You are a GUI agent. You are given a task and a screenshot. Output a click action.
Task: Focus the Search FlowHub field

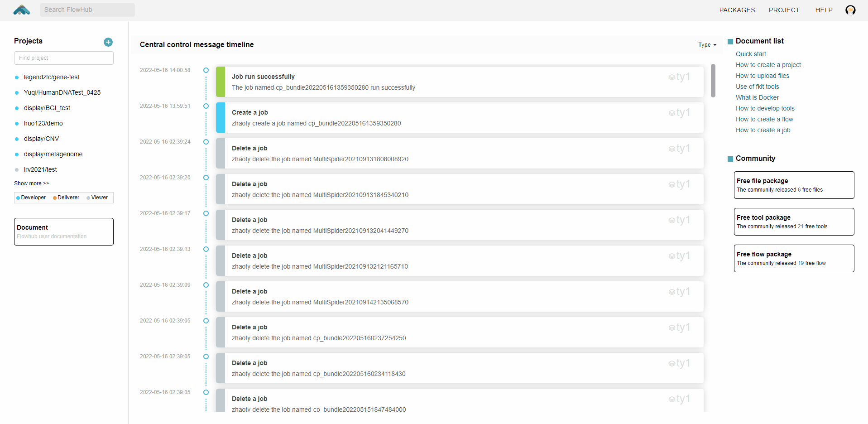[x=87, y=10]
